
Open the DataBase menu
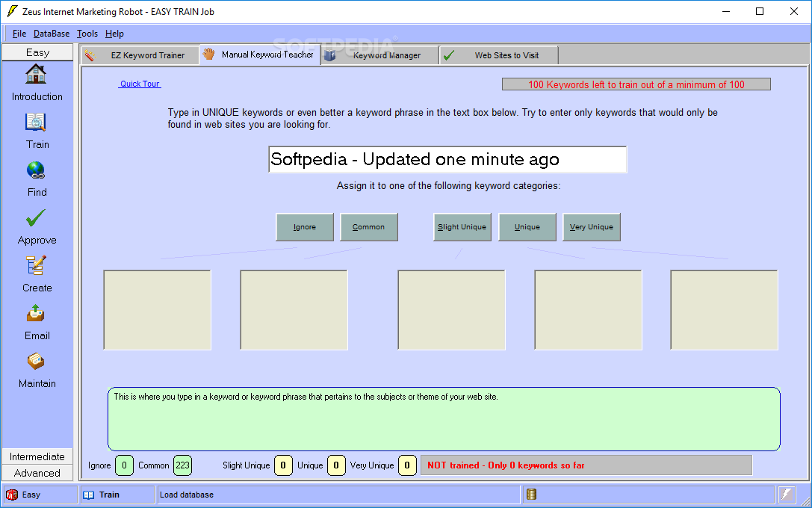(52, 34)
